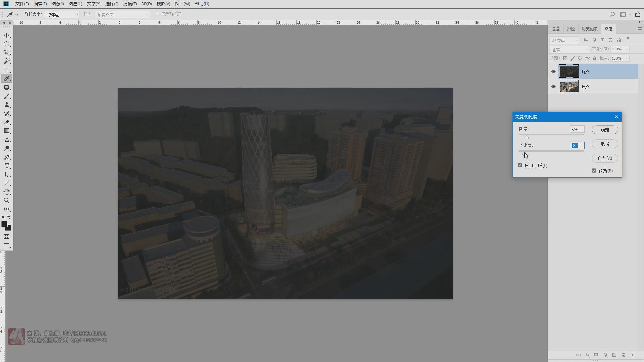
Task: Switch to the 历史记录 tab
Action: click(x=590, y=29)
